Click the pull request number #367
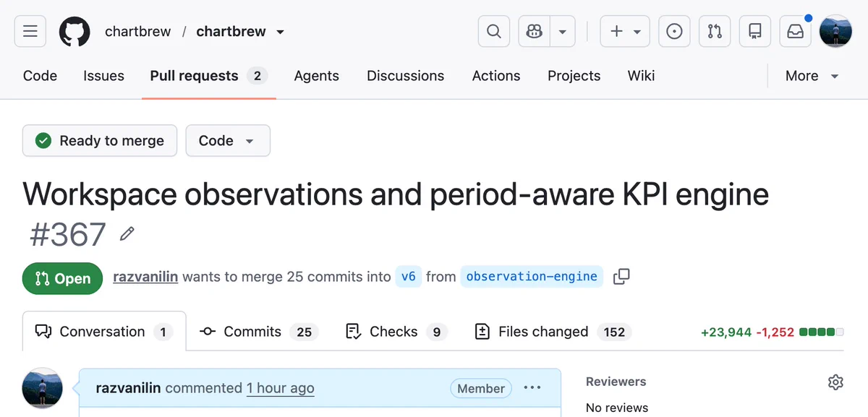 coord(68,234)
